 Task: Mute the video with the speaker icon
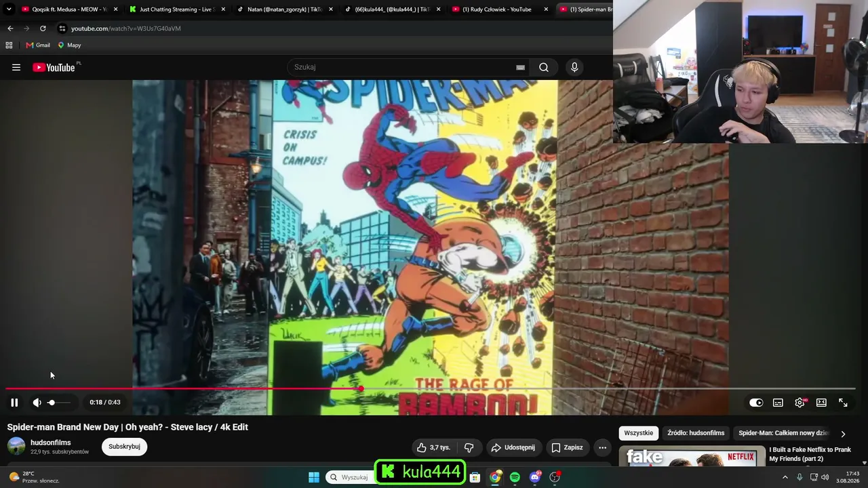coord(37,403)
